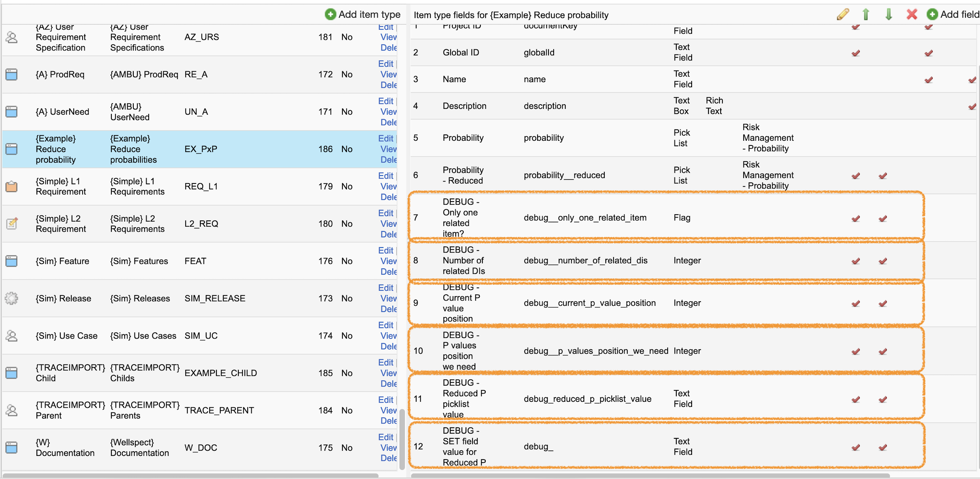The height and width of the screenshot is (479, 980).
Task: Click horizontal scrollbar under fields table
Action: coord(650,476)
